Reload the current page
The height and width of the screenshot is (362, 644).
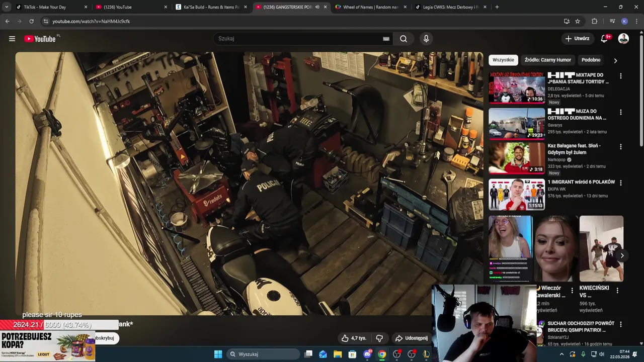coord(31,21)
